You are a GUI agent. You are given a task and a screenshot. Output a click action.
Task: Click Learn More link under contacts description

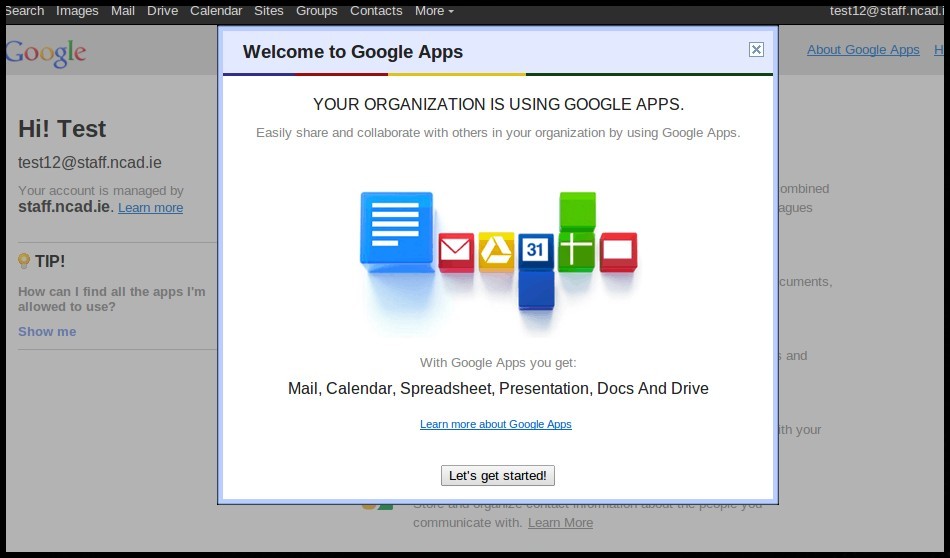click(560, 522)
